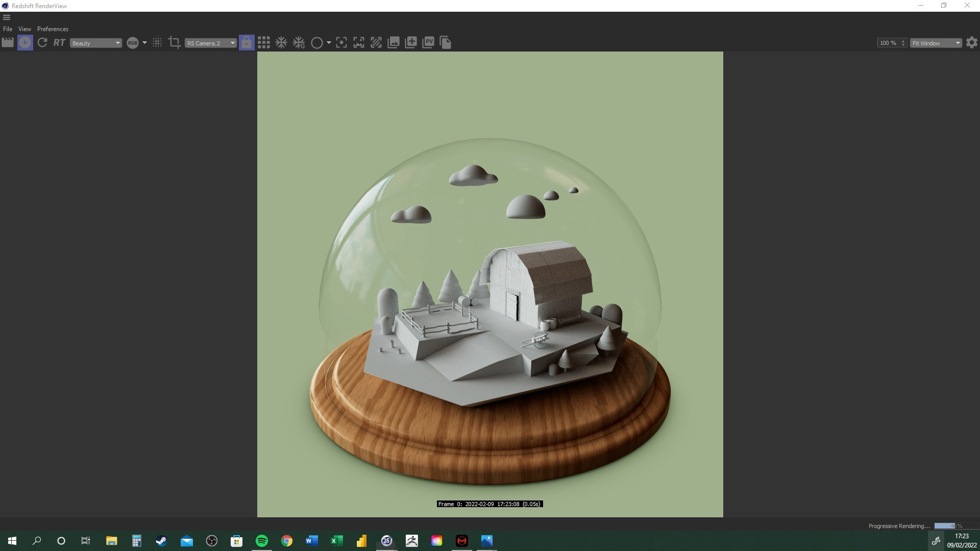
Task: Click the freeze snowflake icon
Action: 281,43
